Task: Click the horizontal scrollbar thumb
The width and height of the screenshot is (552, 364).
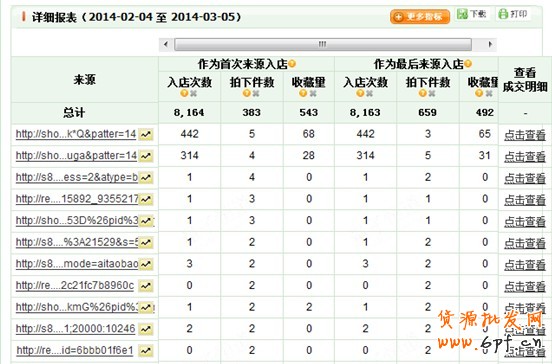Action: [x=323, y=44]
